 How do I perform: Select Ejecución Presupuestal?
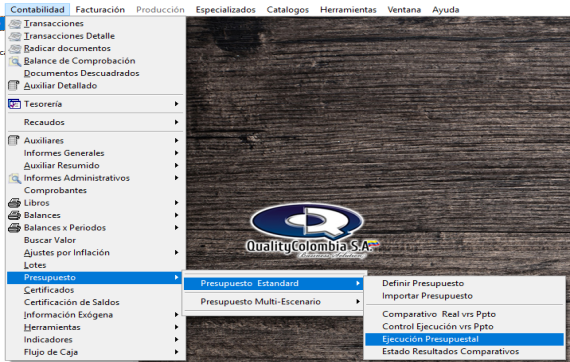coord(465,339)
